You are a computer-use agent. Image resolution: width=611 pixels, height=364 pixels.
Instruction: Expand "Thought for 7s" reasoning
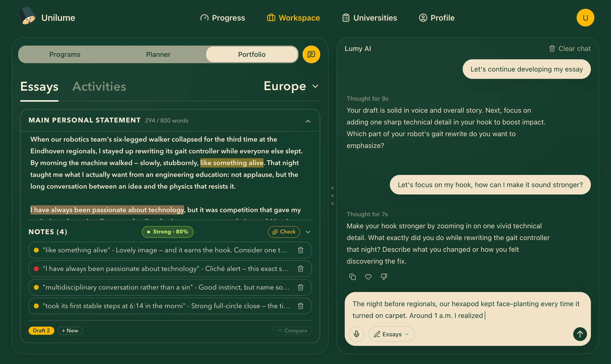point(367,214)
